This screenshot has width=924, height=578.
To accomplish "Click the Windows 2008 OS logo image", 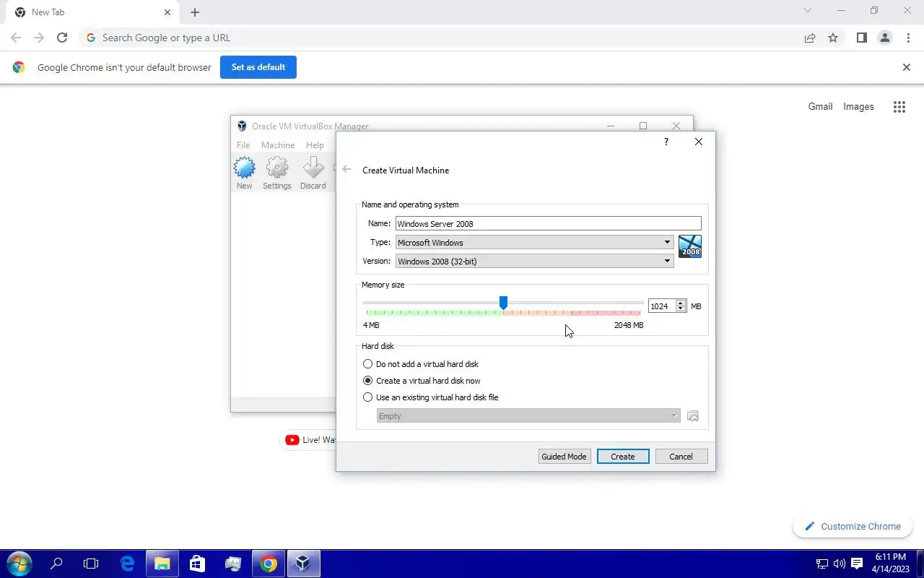I will click(x=690, y=246).
